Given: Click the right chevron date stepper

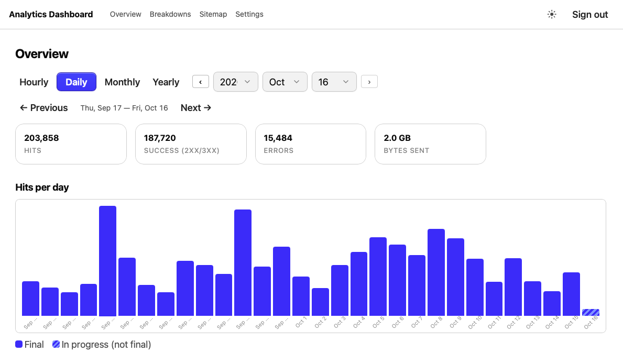Looking at the screenshot, I should pyautogui.click(x=369, y=82).
